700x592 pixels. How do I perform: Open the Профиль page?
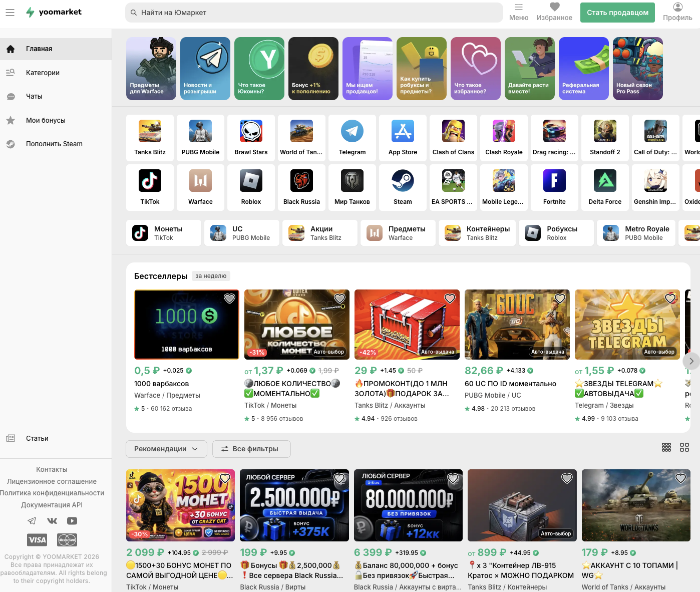tap(677, 13)
